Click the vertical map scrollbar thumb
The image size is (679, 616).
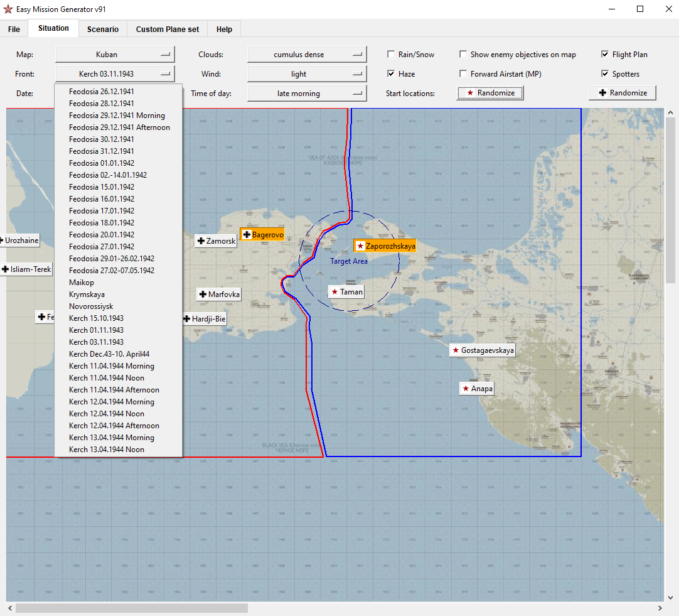click(670, 200)
